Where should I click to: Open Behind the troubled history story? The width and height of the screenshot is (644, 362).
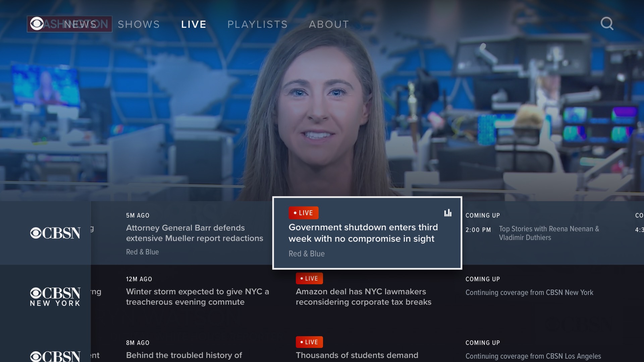pyautogui.click(x=184, y=355)
